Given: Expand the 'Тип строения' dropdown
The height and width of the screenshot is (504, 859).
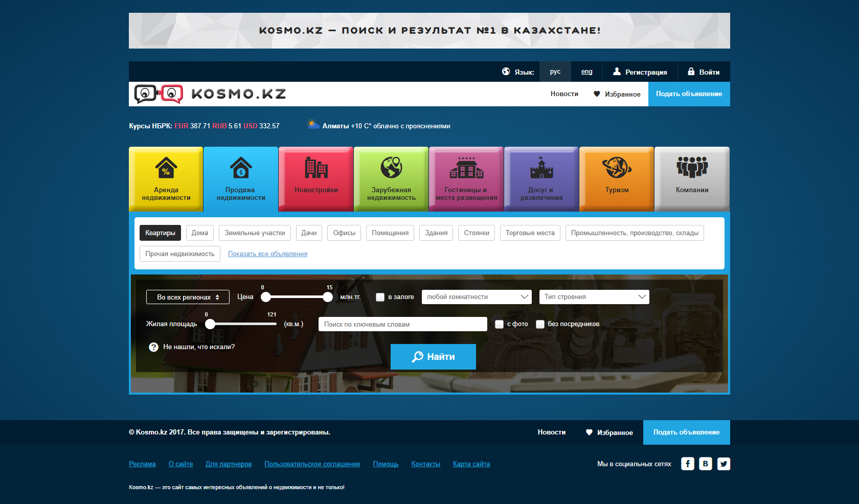Looking at the screenshot, I should pos(594,297).
